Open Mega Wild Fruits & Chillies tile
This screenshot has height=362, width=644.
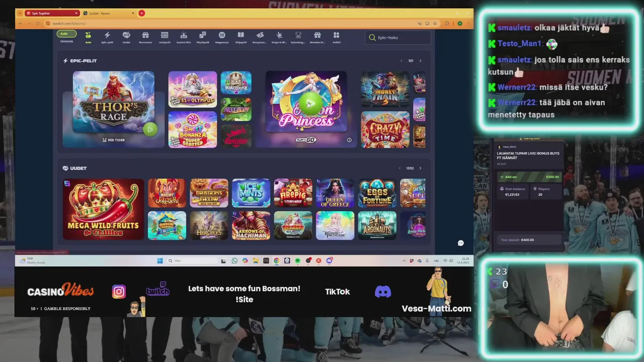pos(104,209)
